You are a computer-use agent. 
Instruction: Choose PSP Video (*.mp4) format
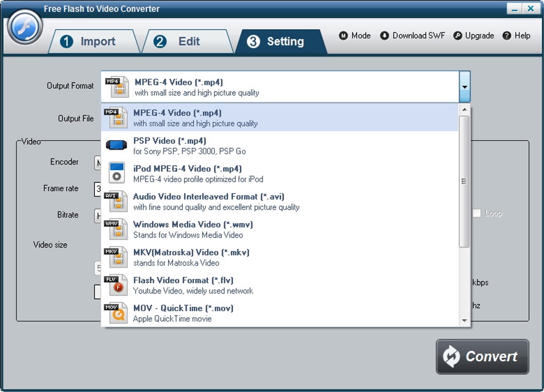[x=279, y=146]
